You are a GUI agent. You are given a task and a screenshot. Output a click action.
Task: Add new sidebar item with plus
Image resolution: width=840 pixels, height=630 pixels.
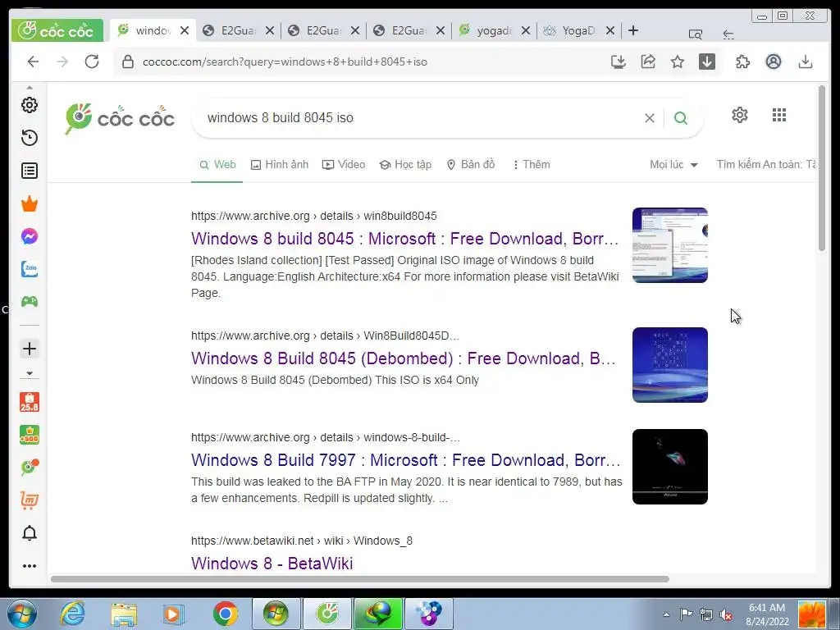click(30, 349)
